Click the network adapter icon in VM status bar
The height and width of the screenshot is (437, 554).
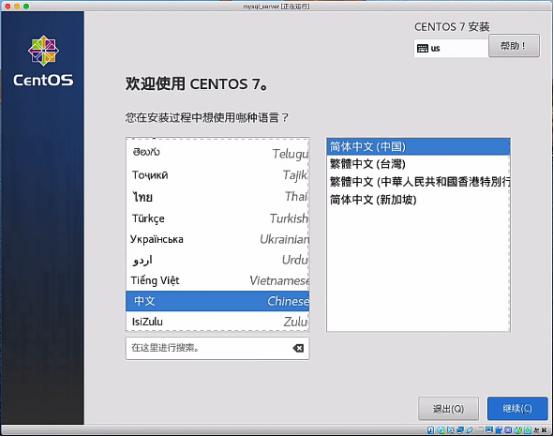point(460,430)
